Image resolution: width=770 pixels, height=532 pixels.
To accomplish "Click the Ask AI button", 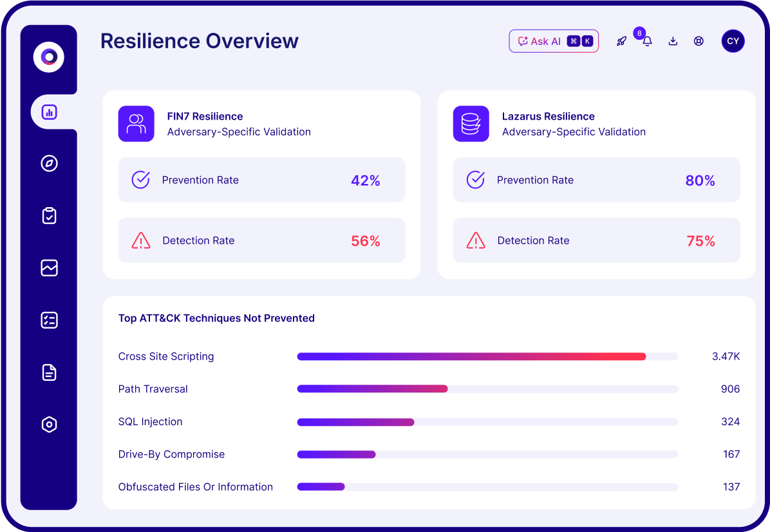I will click(x=554, y=41).
